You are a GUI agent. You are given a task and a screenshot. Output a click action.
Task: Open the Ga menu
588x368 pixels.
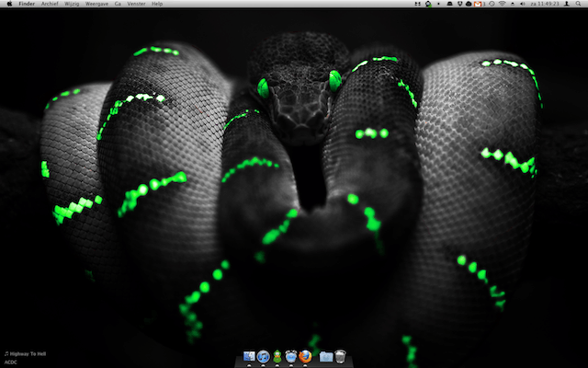pos(118,4)
